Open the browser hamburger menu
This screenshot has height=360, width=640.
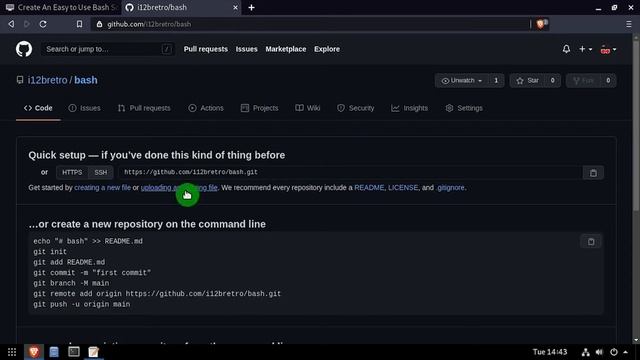629,24
